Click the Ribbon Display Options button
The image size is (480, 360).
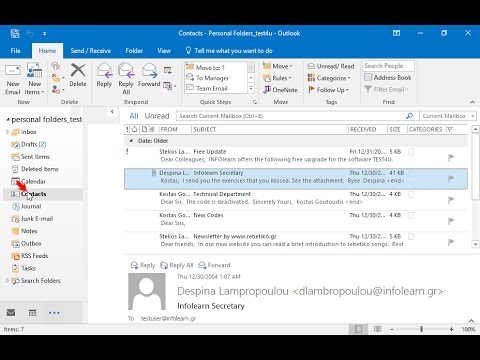[x=396, y=33]
